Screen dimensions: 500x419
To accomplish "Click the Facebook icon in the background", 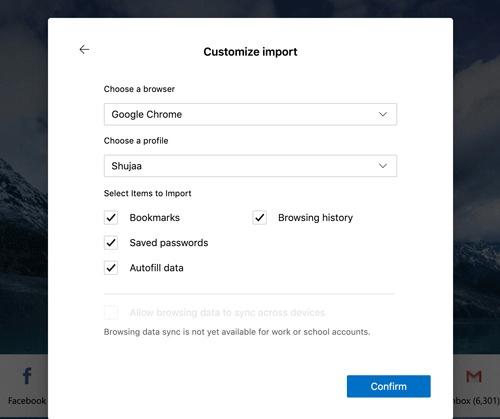I will click(x=27, y=376).
